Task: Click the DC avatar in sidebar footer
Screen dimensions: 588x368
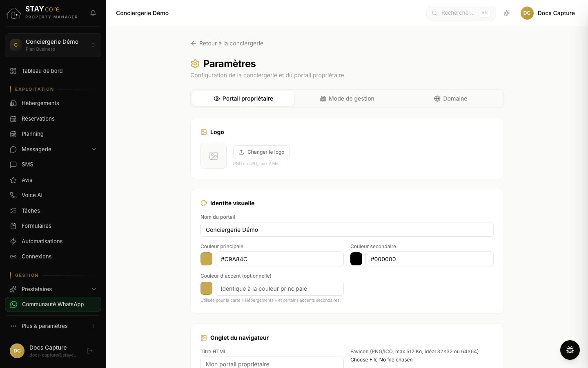Action: point(17,351)
